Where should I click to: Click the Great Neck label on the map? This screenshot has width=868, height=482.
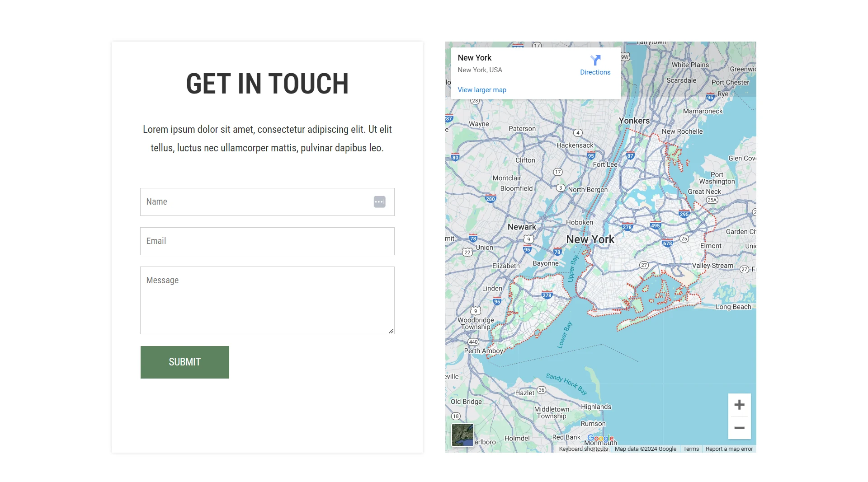(704, 192)
